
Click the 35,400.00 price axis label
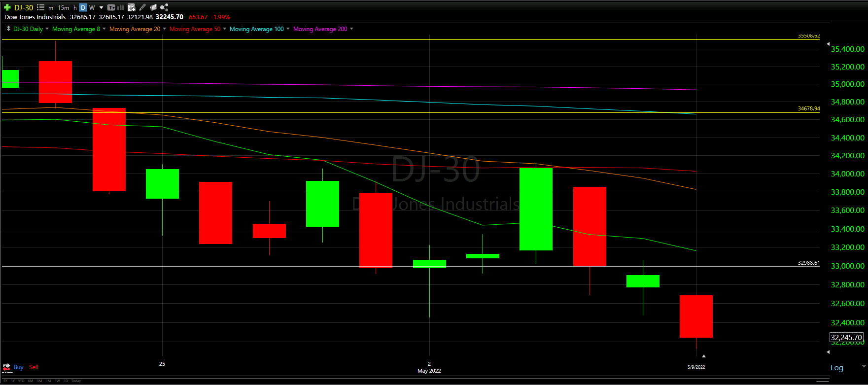[848, 49]
